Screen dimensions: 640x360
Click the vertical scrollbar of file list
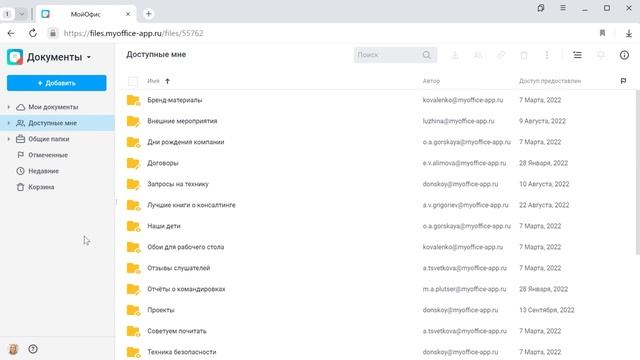click(x=638, y=173)
